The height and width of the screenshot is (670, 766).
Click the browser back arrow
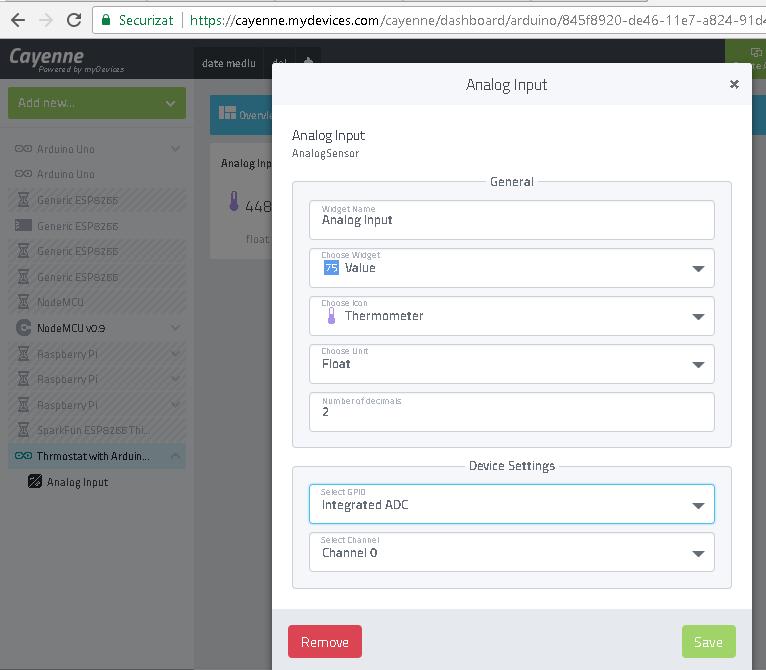[18, 20]
